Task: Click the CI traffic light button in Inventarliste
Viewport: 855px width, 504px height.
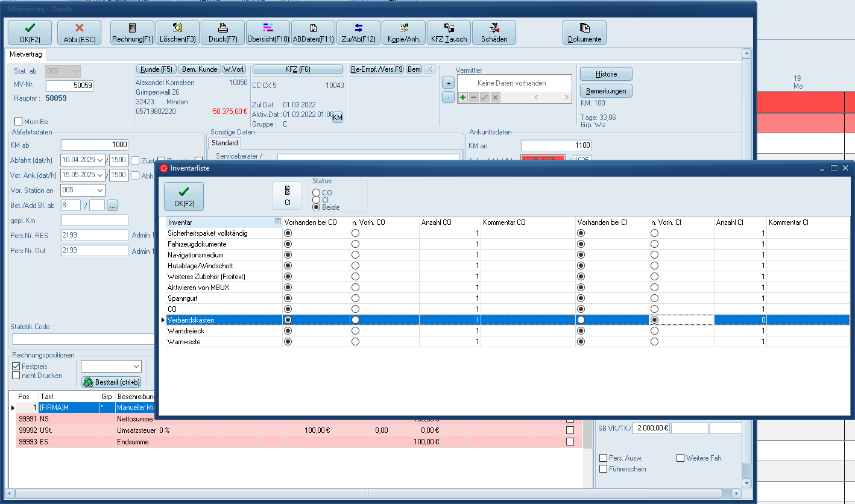Action: (288, 197)
